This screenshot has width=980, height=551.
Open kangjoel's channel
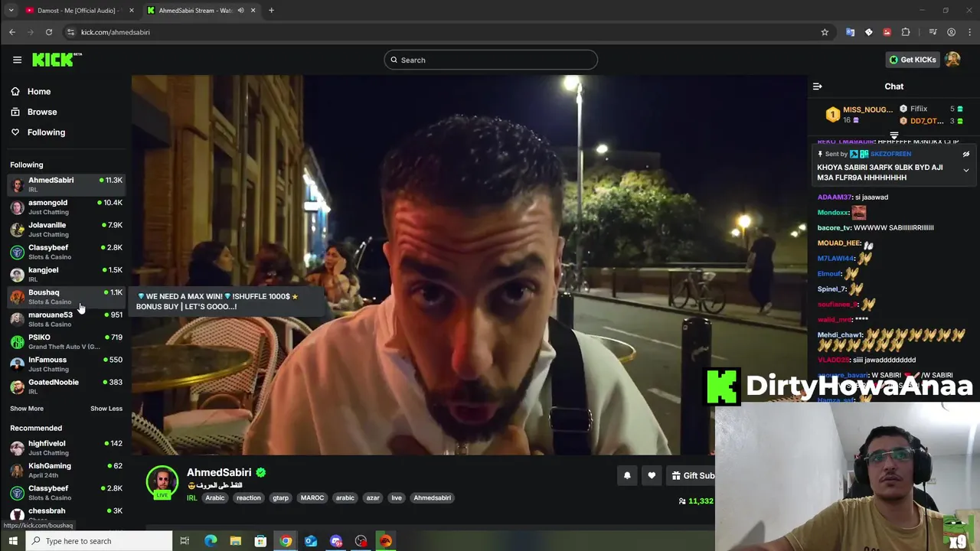click(x=67, y=274)
